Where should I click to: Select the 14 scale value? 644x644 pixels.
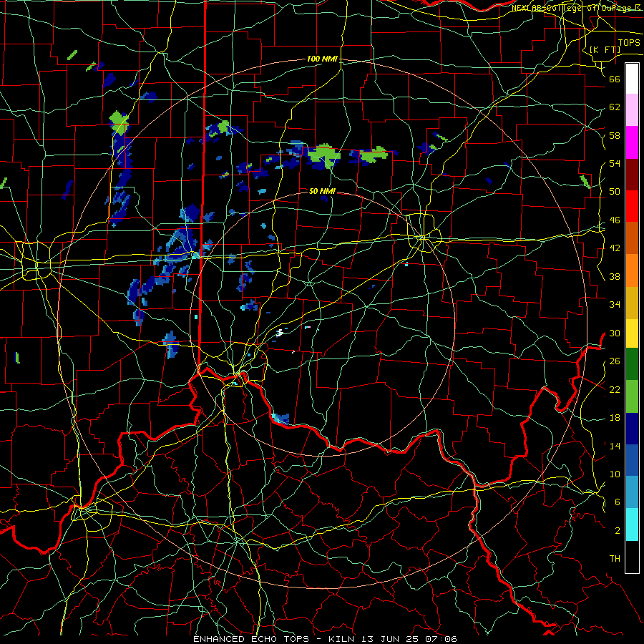(615, 446)
